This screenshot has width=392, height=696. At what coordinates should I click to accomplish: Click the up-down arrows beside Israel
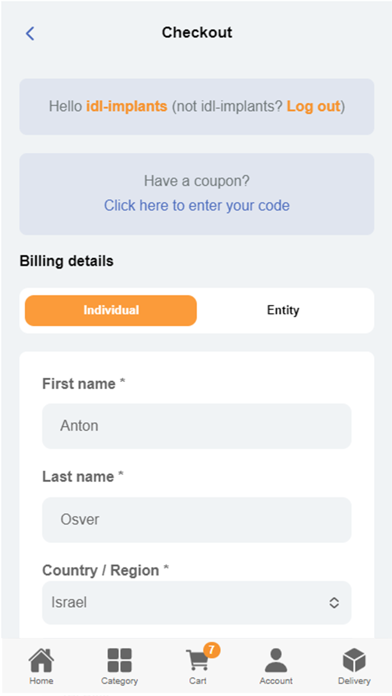coord(334,603)
